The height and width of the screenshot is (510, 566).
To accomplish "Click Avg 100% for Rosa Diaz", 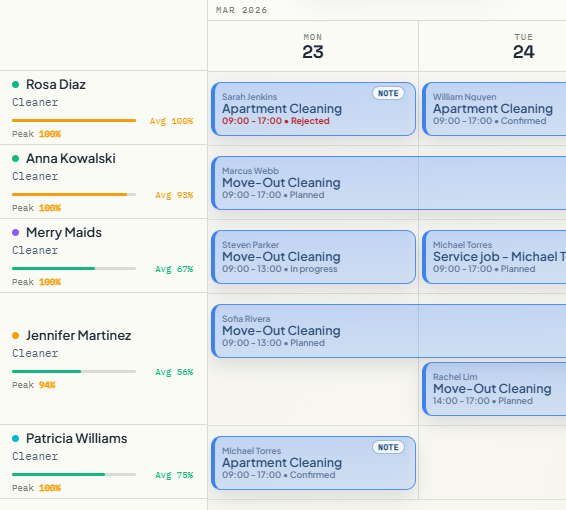I will [x=171, y=121].
